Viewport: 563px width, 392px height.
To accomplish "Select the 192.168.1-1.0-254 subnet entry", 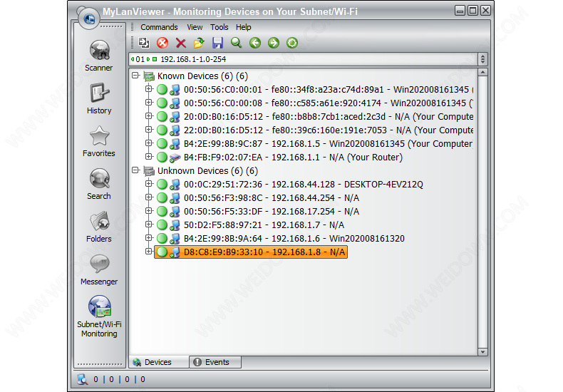I will click(193, 59).
